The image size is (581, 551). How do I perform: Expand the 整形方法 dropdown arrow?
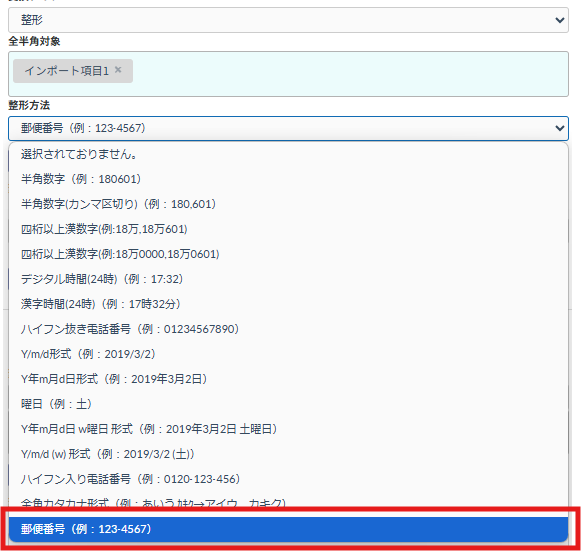click(560, 128)
